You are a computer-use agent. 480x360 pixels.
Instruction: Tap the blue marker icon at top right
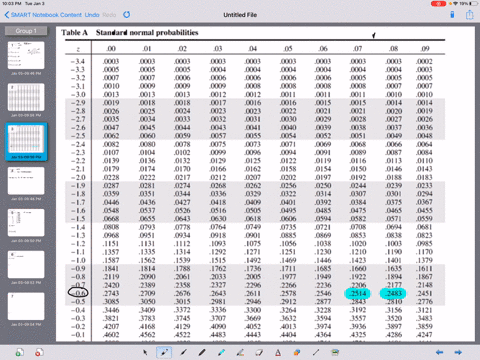[452, 15]
